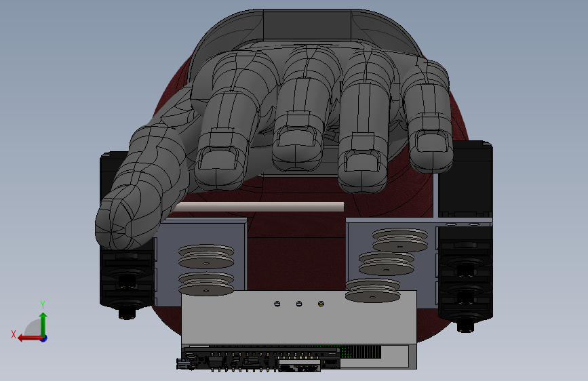This screenshot has width=588, height=381.
Task: Select the pulley resting on the gray box
Action: [372, 290]
